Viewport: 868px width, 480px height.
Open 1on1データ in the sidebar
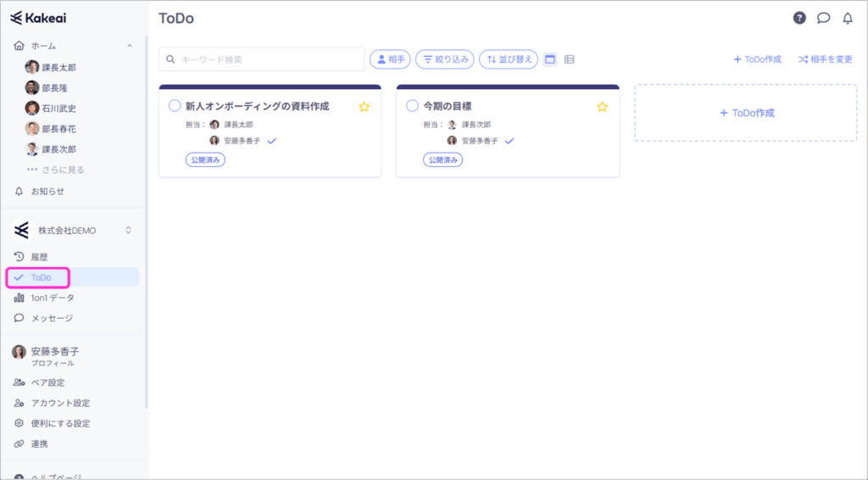53,298
